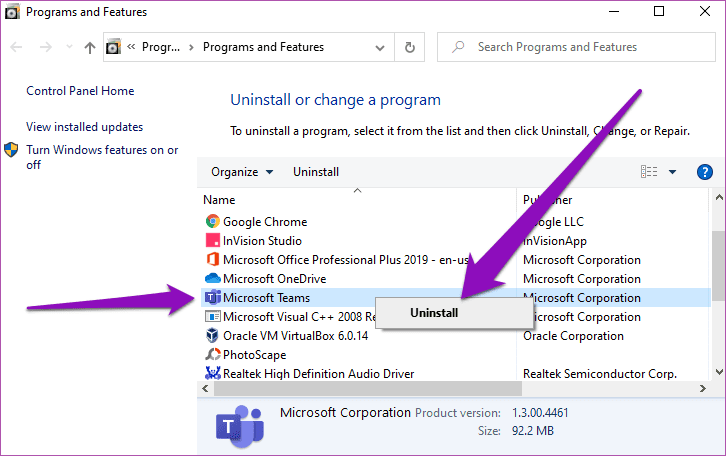Click the address bar location icon
The height and width of the screenshot is (456, 726).
(x=113, y=47)
